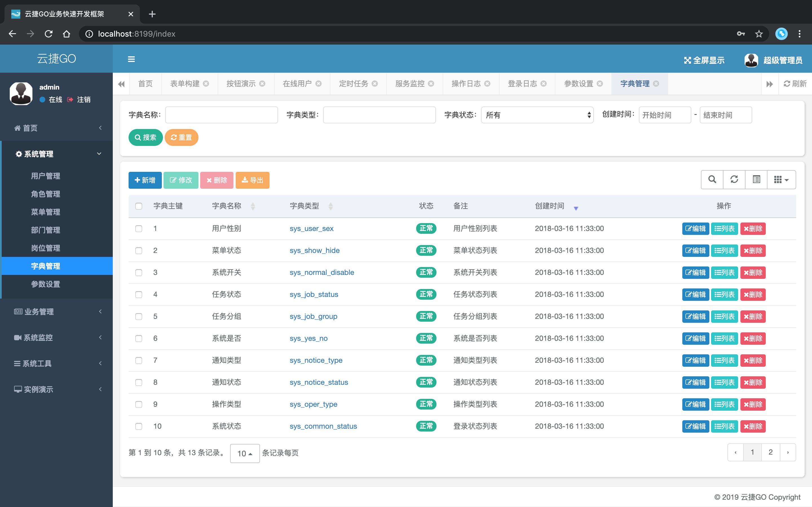The image size is (812, 507).
Task: Toggle the card view icon
Action: (756, 179)
